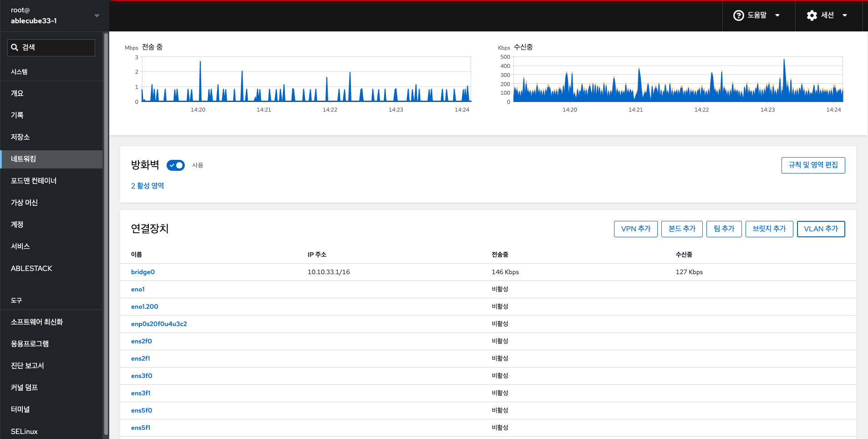Go to 가상 머신 in sidebar
This screenshot has width=868, height=439.
coord(24,203)
